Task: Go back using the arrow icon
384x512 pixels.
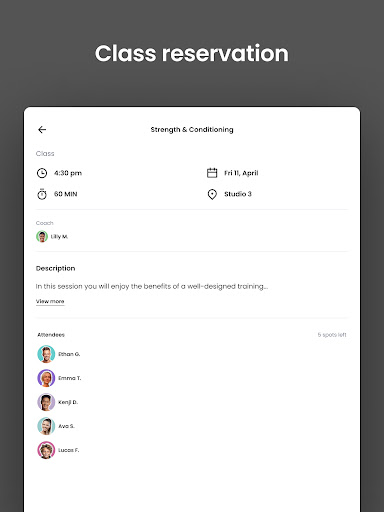Action: point(42,130)
